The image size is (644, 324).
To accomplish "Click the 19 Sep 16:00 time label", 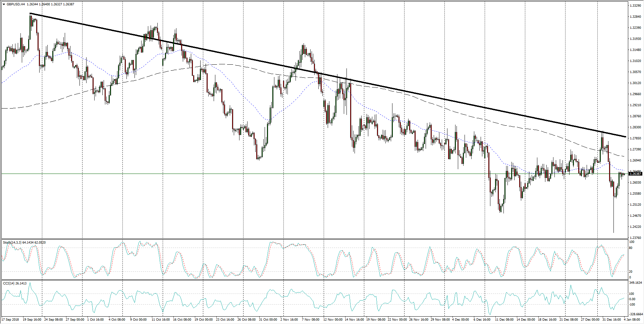I will click(32, 320).
